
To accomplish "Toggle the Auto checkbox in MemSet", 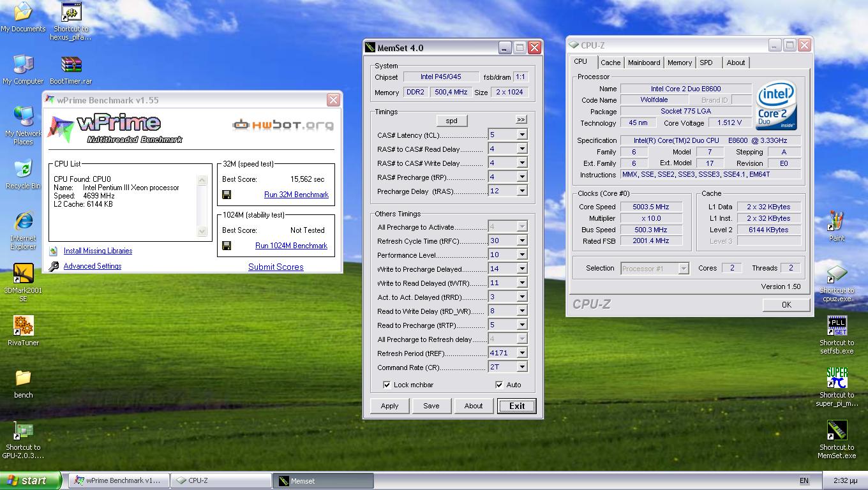I will pyautogui.click(x=499, y=385).
